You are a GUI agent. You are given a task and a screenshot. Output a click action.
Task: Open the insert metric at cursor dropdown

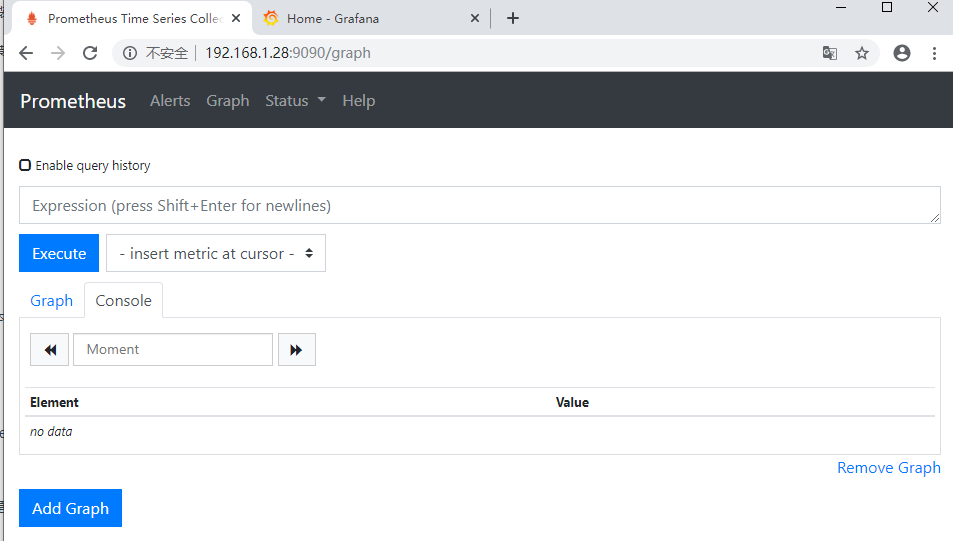pos(216,253)
